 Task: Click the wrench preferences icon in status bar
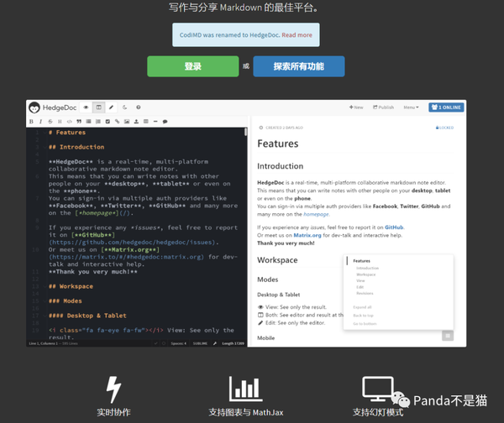tap(215, 343)
